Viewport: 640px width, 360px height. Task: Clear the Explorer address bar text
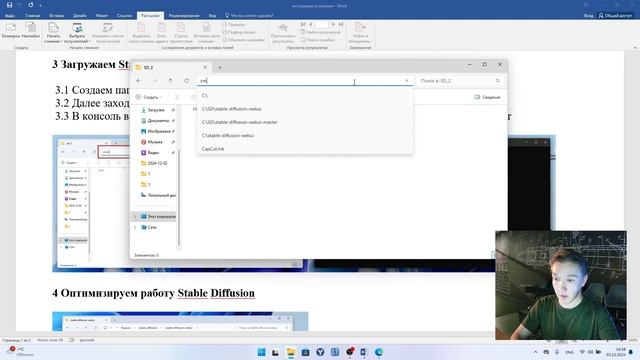(407, 81)
